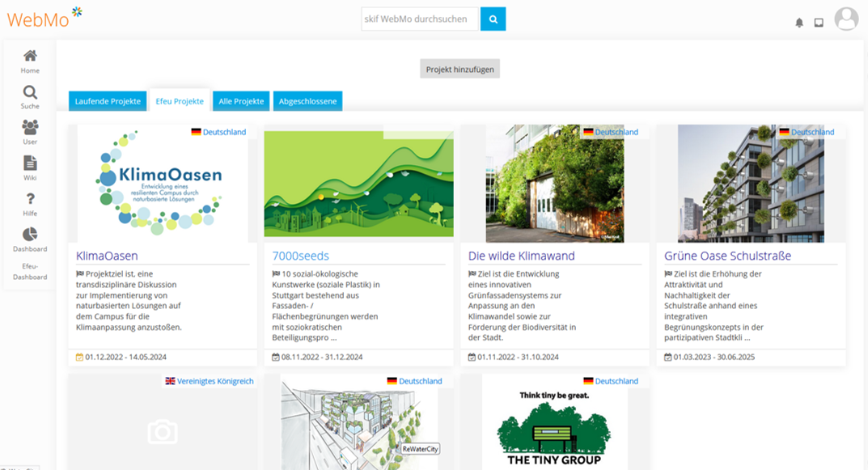The width and height of the screenshot is (868, 470).
Task: Open Efeu-Dashboard in the sidebar
Action: (30, 271)
